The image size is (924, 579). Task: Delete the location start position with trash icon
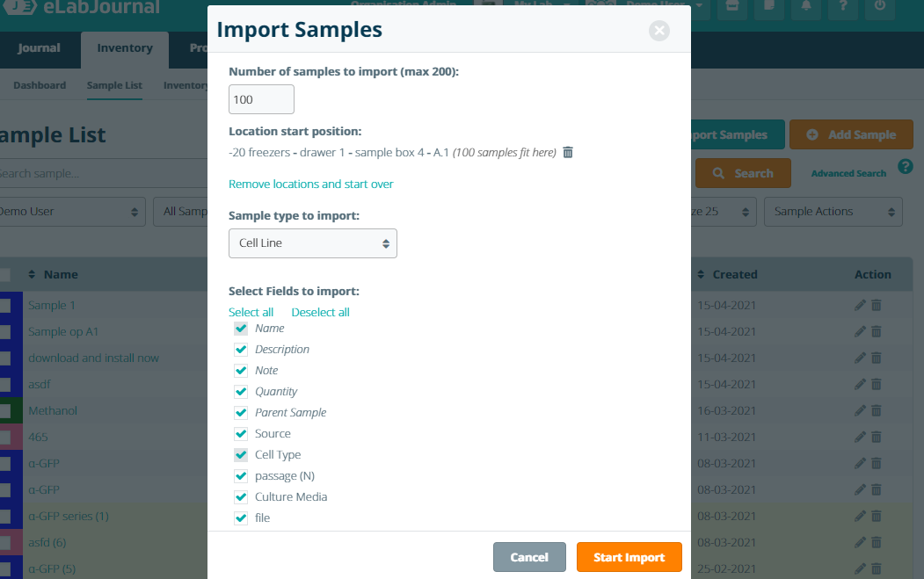pyautogui.click(x=567, y=153)
